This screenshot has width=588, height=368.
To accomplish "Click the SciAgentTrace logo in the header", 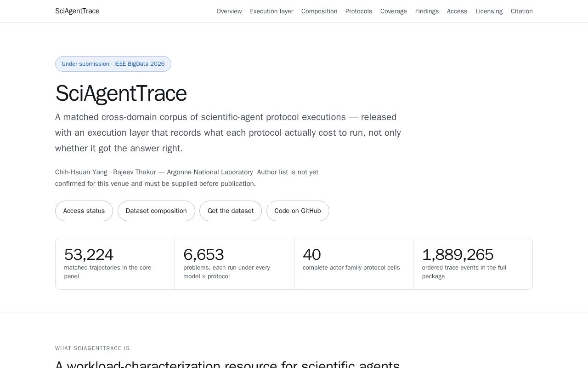I will (x=77, y=11).
